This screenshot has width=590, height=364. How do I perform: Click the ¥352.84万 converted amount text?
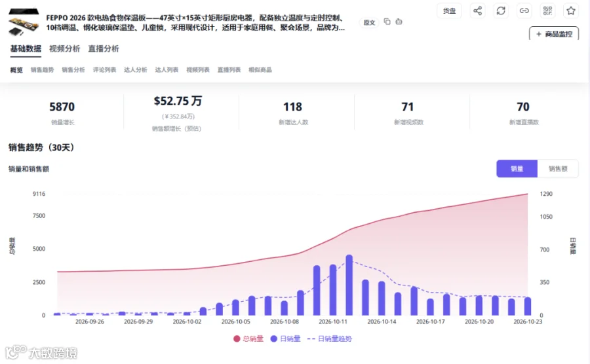click(x=178, y=117)
